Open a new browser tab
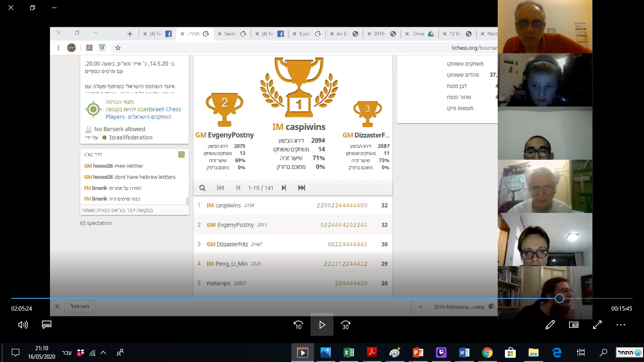Viewport: 644px width, 362px height. coord(130,33)
